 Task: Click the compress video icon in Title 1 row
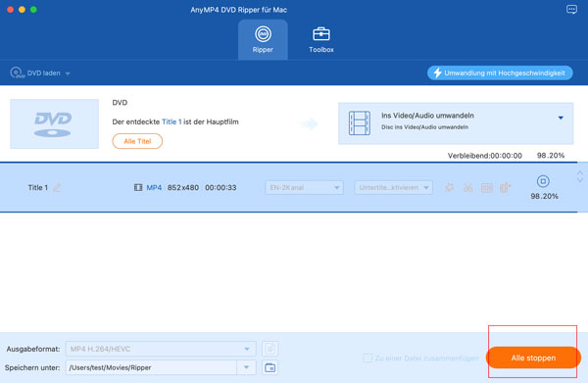pos(486,187)
